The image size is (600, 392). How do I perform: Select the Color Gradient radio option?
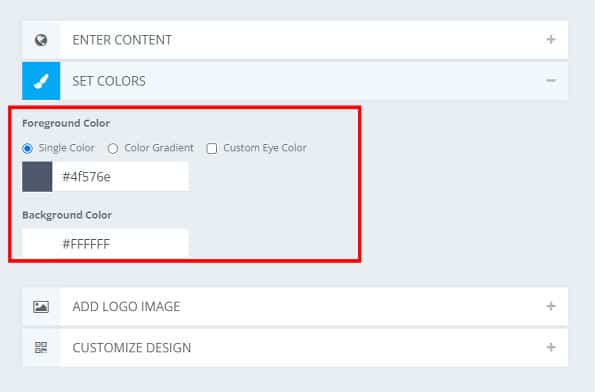(x=113, y=148)
